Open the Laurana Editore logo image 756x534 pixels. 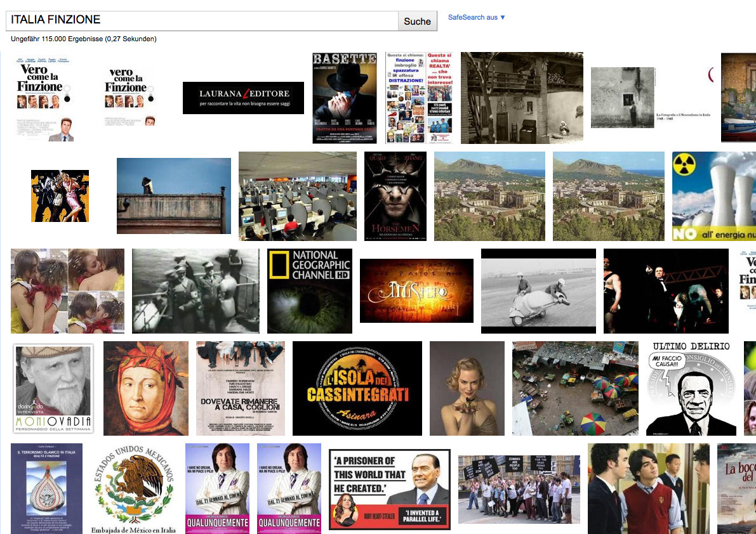(x=244, y=98)
